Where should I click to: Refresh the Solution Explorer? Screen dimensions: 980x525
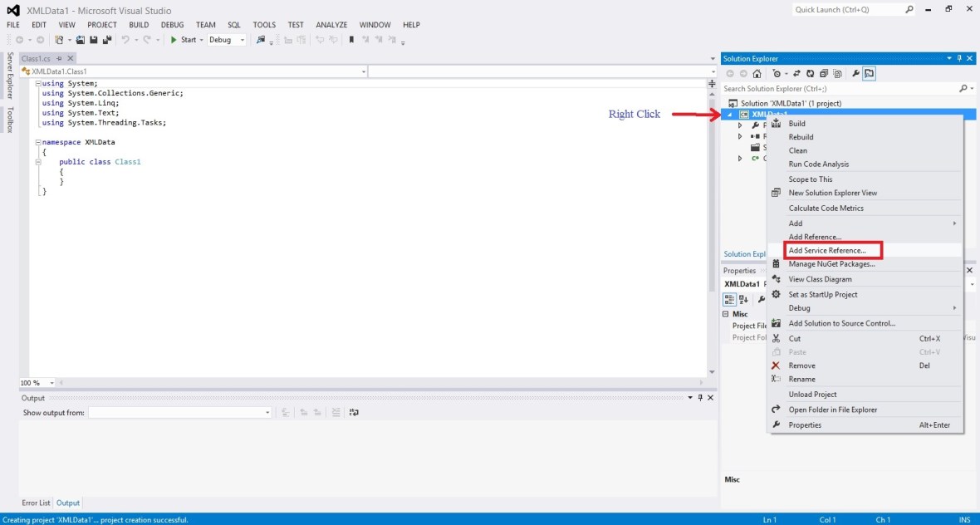click(810, 73)
